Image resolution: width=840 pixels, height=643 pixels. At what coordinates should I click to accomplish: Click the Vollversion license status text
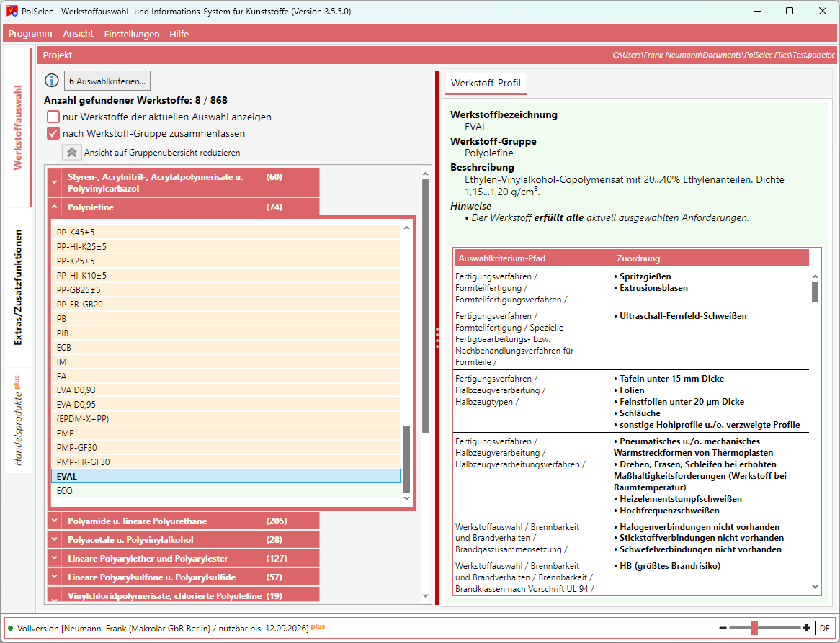coord(163,628)
